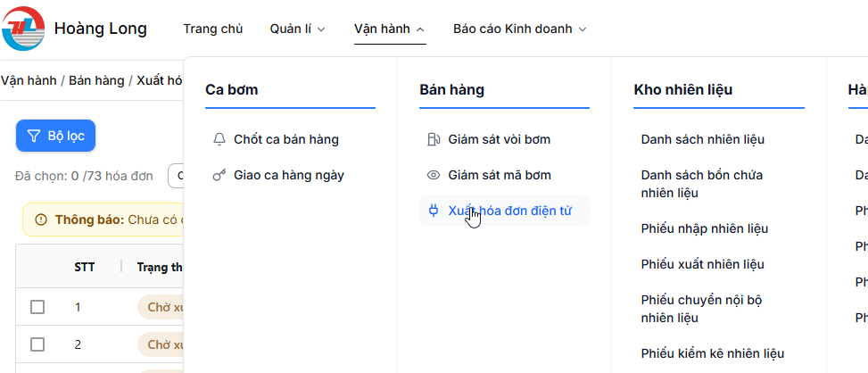This screenshot has width=868, height=373.
Task: Collapse the Vận hành dropdown menu
Action: [x=389, y=29]
